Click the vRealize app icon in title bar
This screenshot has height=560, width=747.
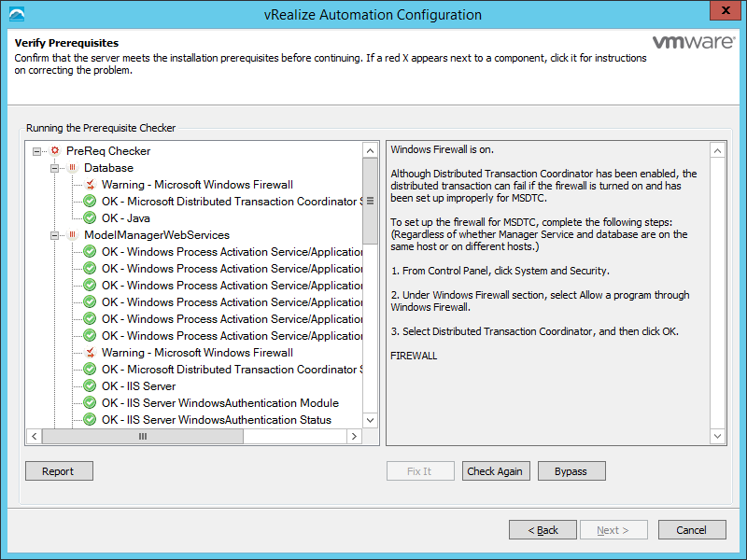pyautogui.click(x=16, y=14)
